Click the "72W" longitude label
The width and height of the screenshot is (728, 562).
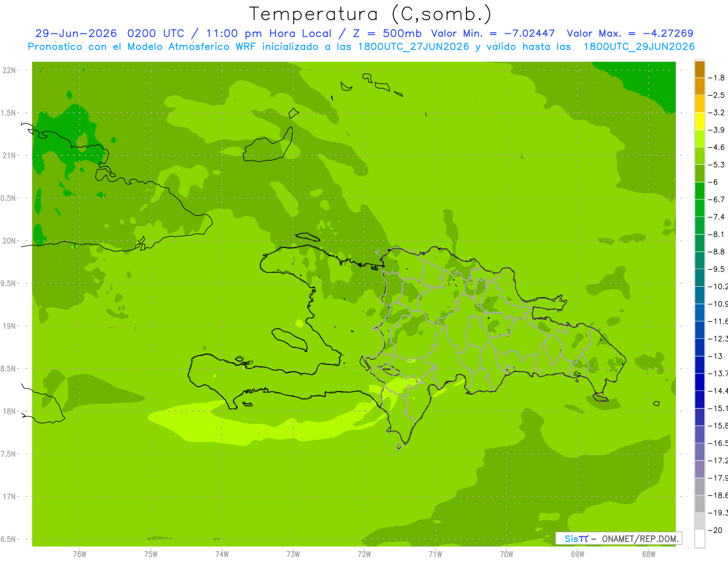pos(364,554)
